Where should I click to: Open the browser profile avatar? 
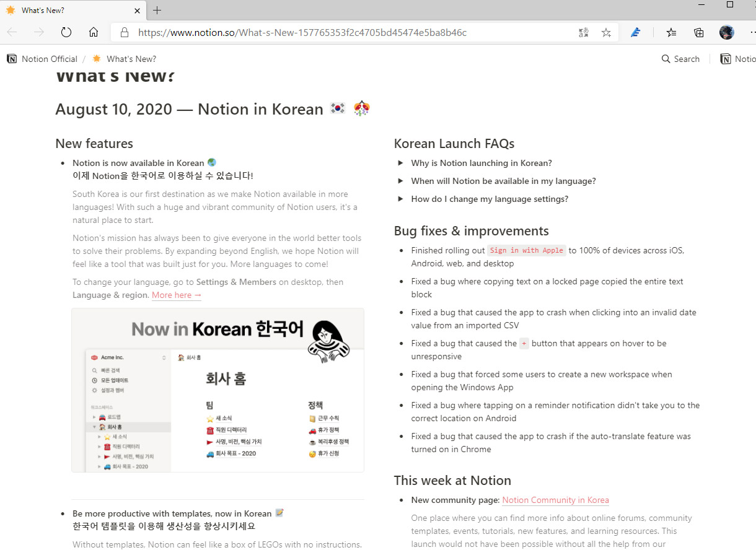click(x=727, y=32)
